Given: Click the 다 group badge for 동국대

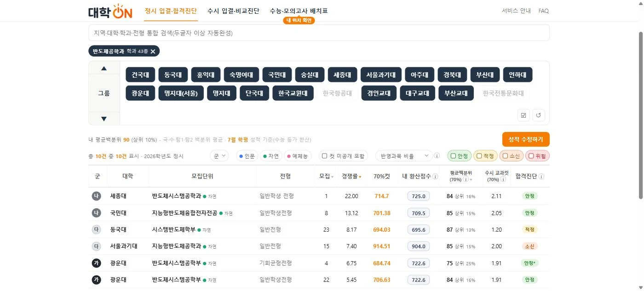Looking at the screenshot, I should coord(96,229).
